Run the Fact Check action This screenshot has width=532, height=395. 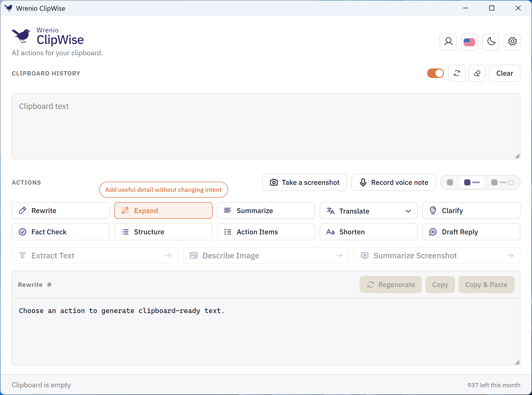point(61,232)
